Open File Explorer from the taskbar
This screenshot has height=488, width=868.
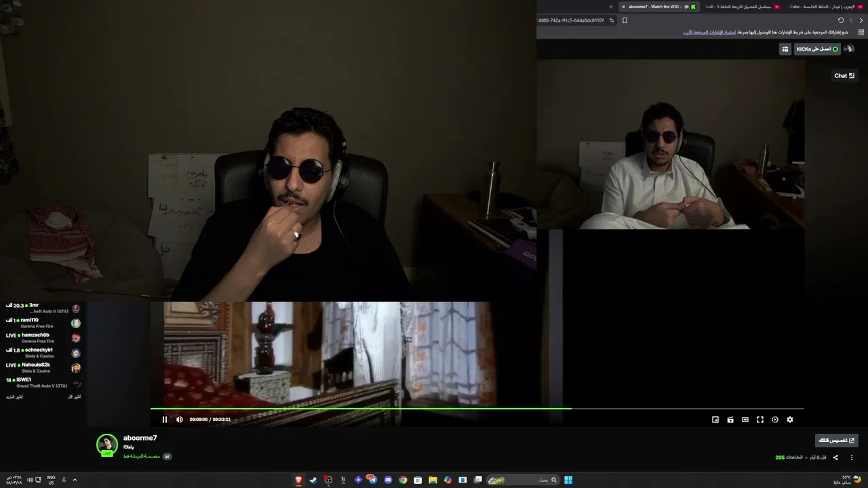pos(433,480)
